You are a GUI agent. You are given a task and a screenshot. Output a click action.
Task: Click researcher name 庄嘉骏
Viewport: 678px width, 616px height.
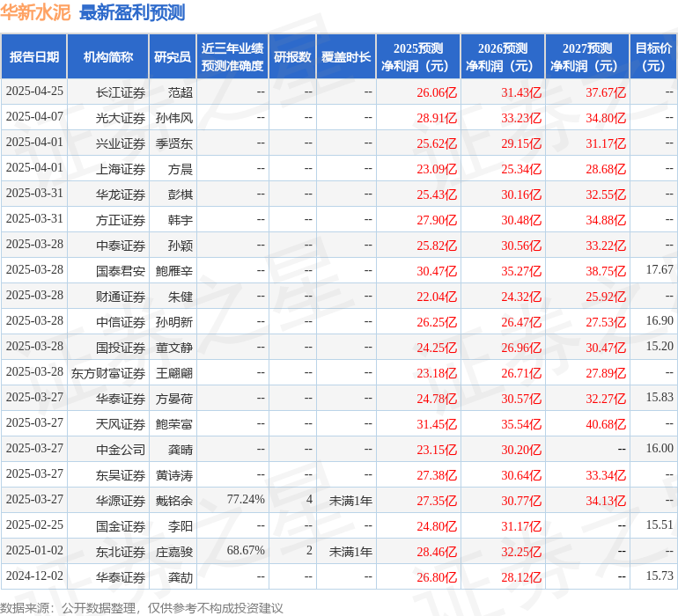coord(174,552)
